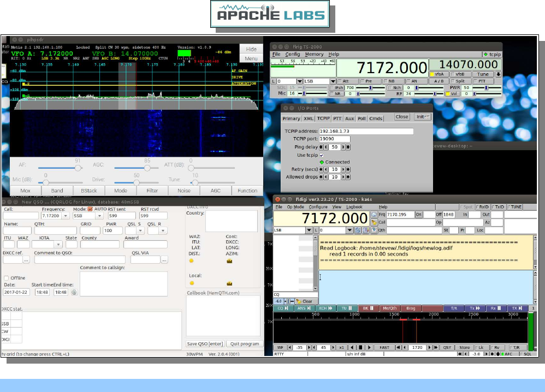Click the clock icon next to End time in CQRLOG

(74, 292)
